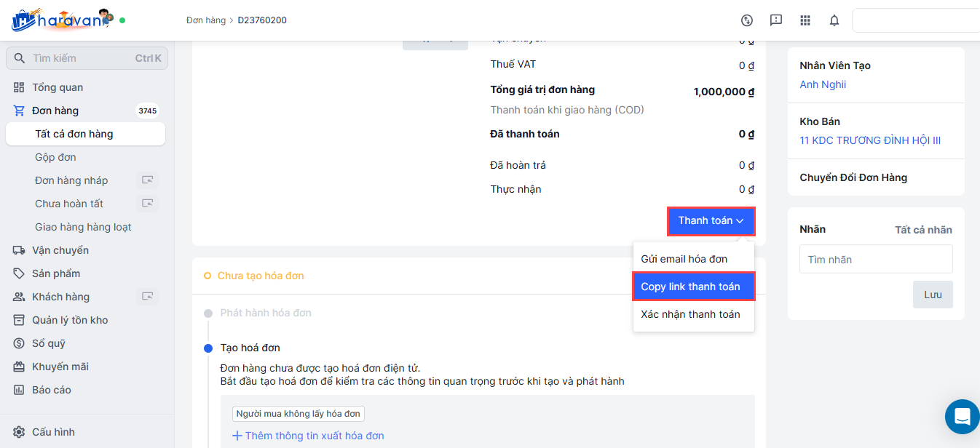Open employee link Anh Nghii
This screenshot has width=980, height=448.
pos(823,84)
